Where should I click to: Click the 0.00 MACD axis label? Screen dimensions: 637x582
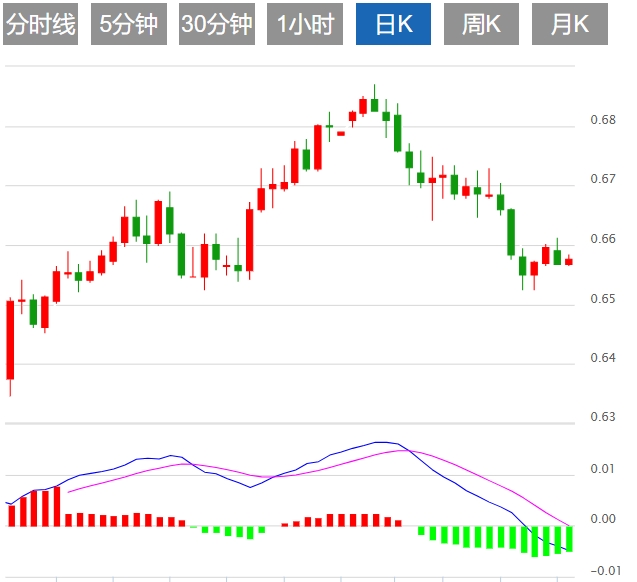pos(603,519)
